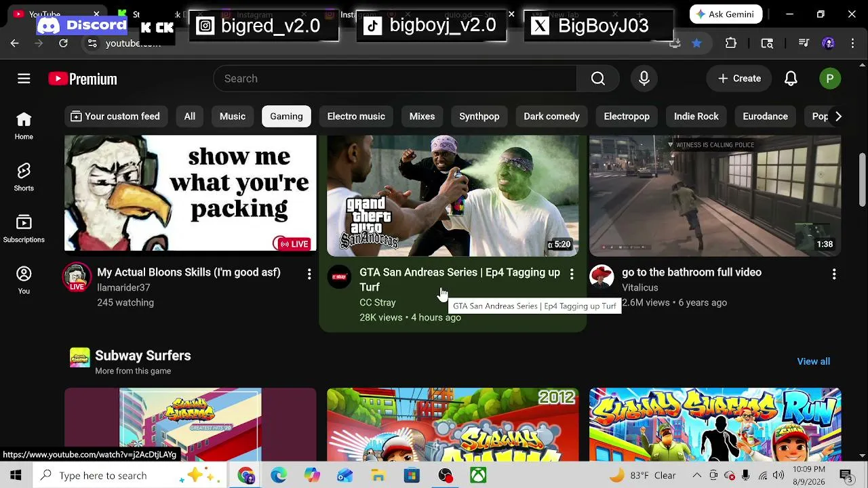Toggle the bookmark star for this page
This screenshot has width=868, height=488.
pyautogui.click(x=696, y=43)
